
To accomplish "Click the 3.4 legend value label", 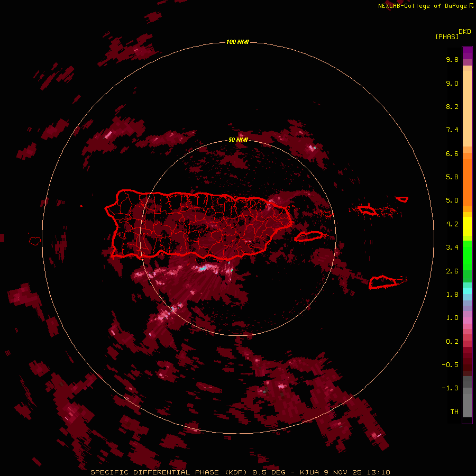I will pos(452,248).
